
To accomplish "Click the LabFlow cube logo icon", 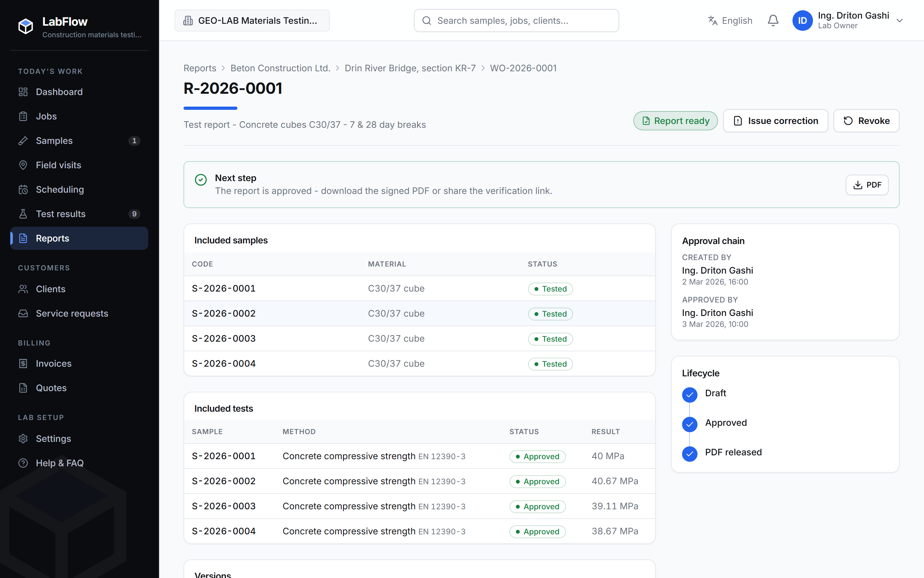I will coord(26,26).
